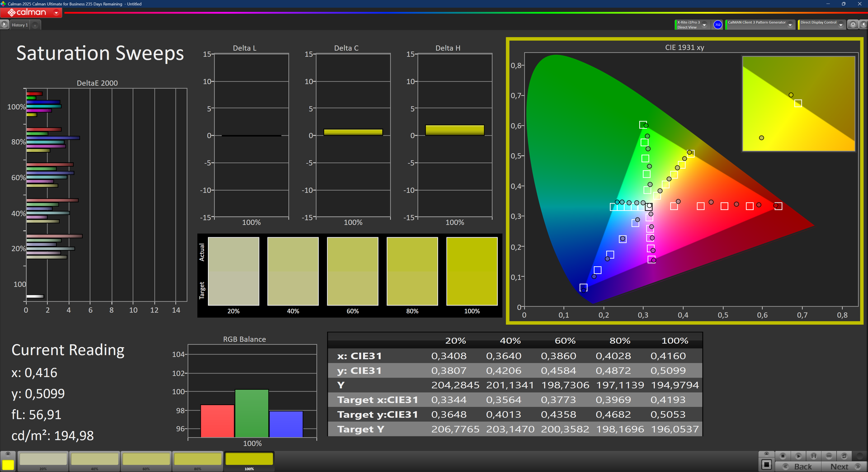The height and width of the screenshot is (472, 868).
Task: Click the blue bar in RGB Balance
Action: pyautogui.click(x=286, y=424)
